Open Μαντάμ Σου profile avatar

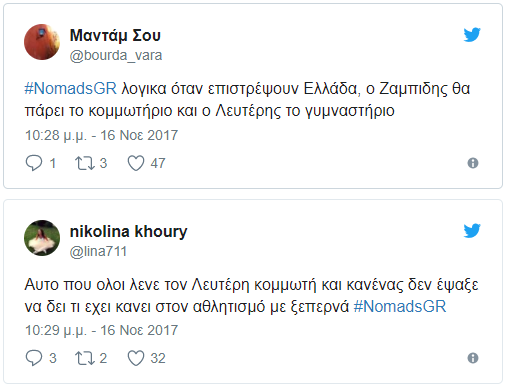(42, 42)
